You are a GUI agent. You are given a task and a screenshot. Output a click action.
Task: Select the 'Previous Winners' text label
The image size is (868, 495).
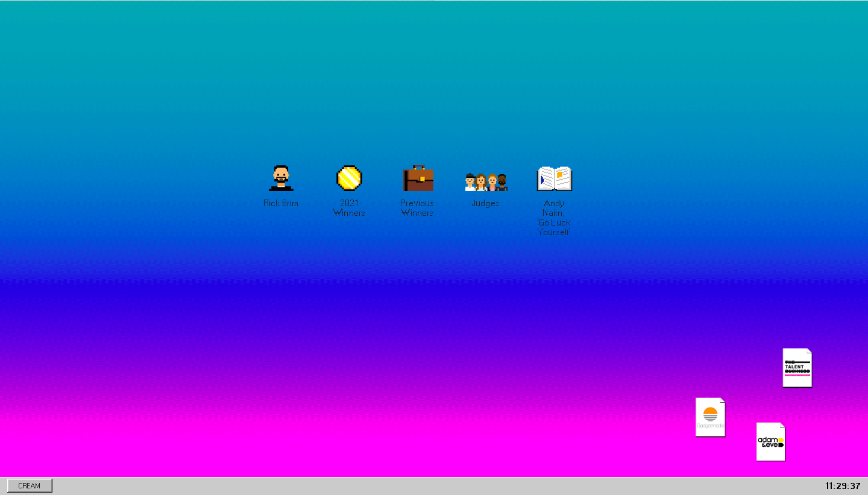[417, 208]
